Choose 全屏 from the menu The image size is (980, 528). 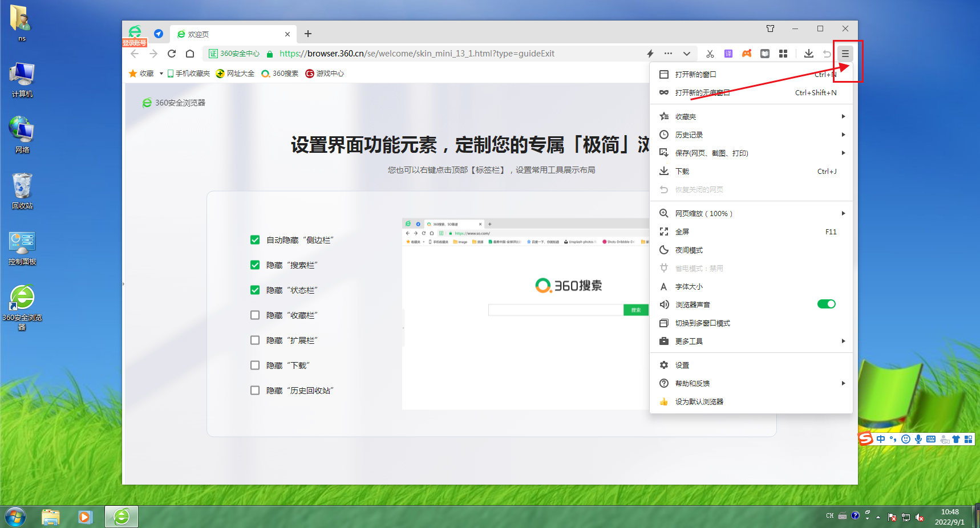pos(751,231)
